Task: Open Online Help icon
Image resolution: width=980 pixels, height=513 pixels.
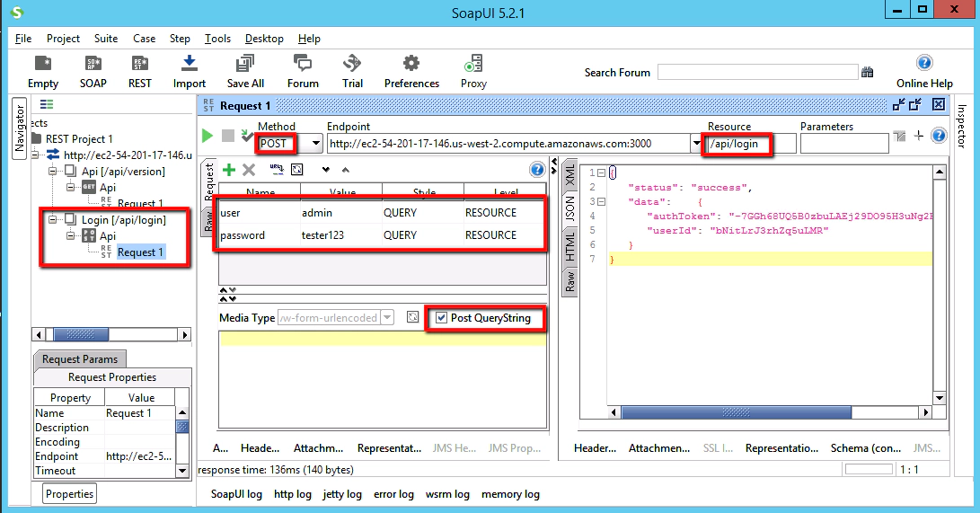Action: (924, 63)
